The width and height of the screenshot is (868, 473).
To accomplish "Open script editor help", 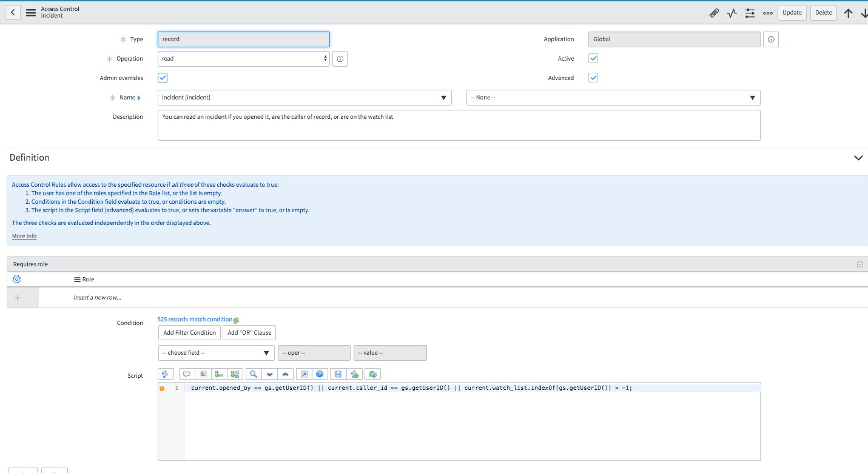I will click(320, 374).
